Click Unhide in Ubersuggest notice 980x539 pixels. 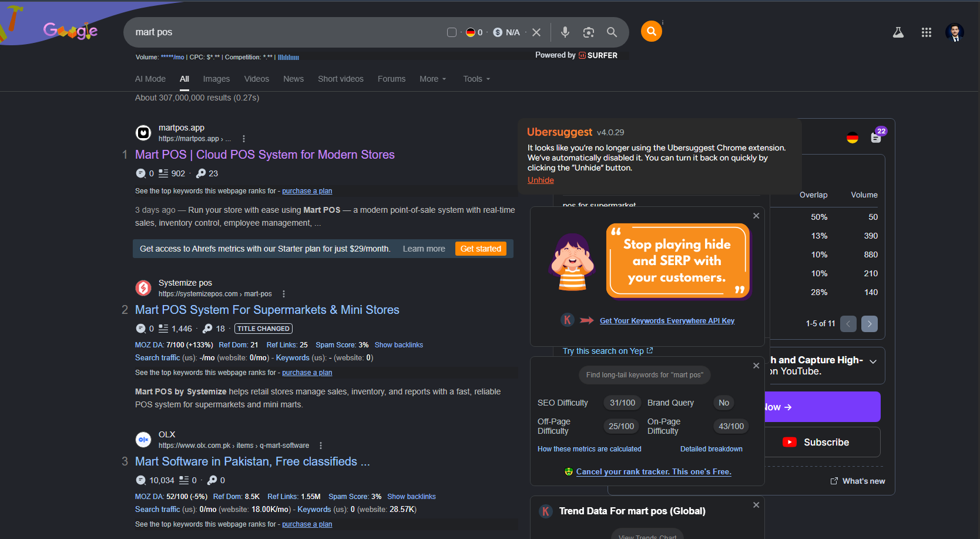click(x=541, y=180)
